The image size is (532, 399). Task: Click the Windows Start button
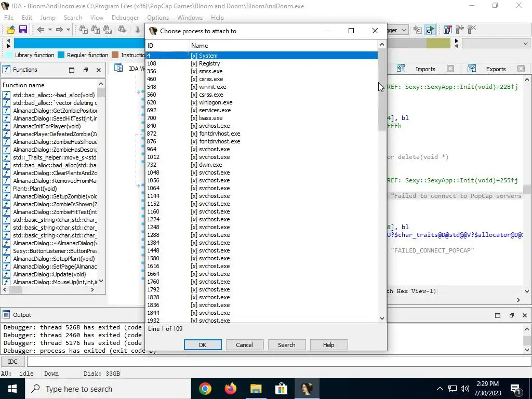point(12,389)
